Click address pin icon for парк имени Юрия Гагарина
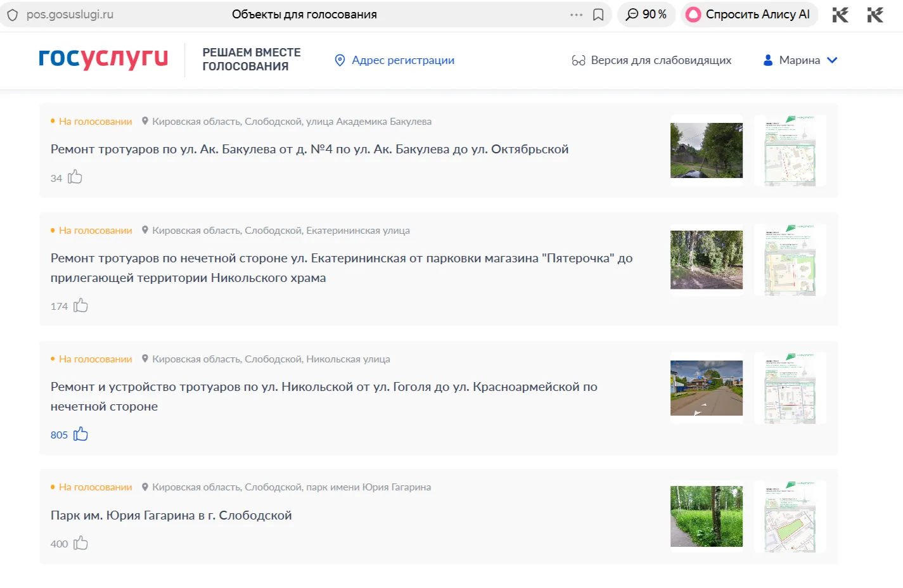This screenshot has width=903, height=588. [145, 487]
